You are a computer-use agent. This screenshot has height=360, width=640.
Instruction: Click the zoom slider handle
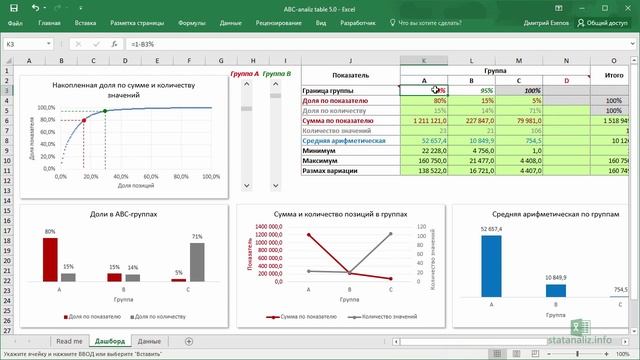pyautogui.click(x=577, y=354)
